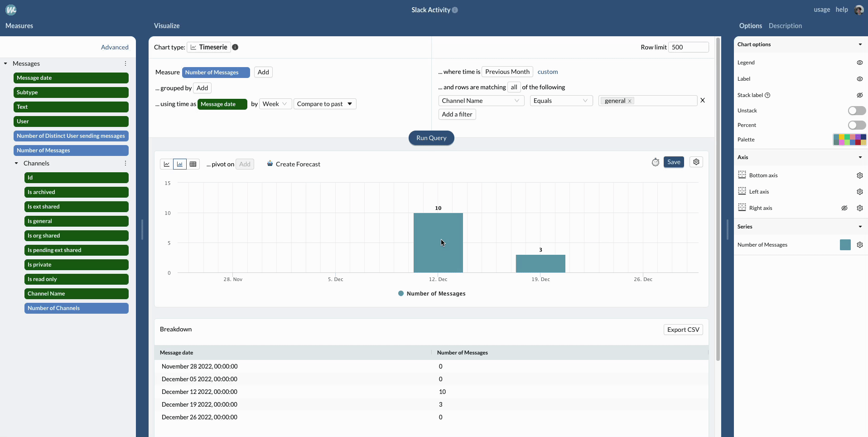Image resolution: width=868 pixels, height=437 pixels.
Task: Collapse the Channels tree section
Action: coord(16,163)
